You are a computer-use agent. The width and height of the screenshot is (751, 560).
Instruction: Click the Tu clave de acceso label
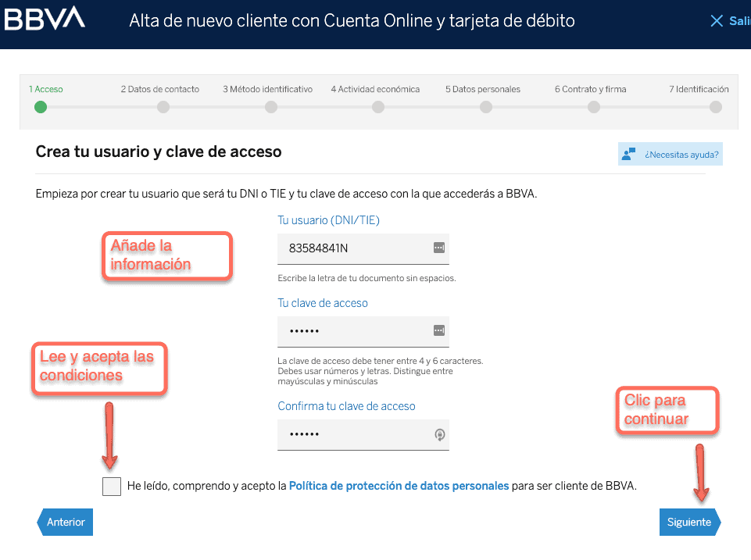[x=323, y=303]
